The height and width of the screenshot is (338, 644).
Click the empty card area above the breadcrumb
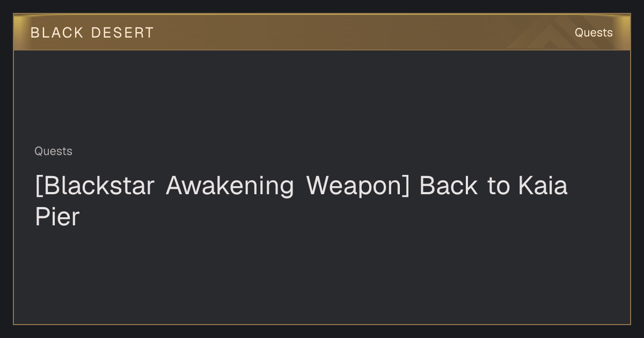[322, 97]
